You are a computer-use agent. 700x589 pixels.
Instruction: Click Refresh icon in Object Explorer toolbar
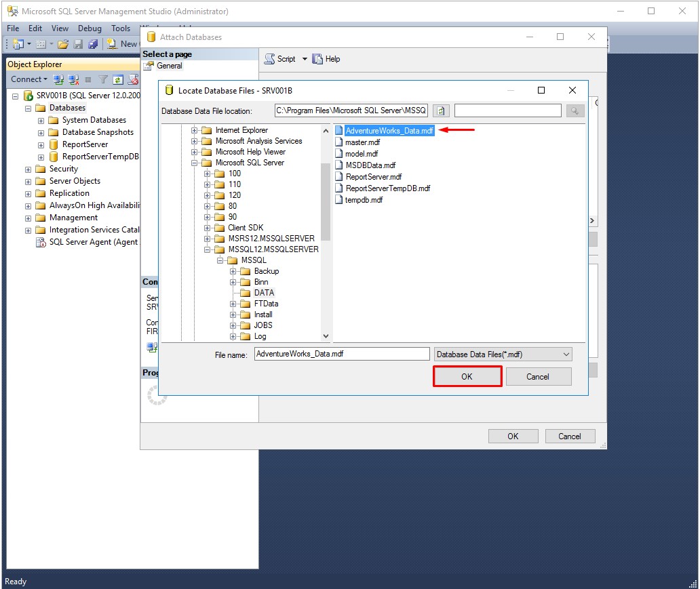(x=118, y=79)
